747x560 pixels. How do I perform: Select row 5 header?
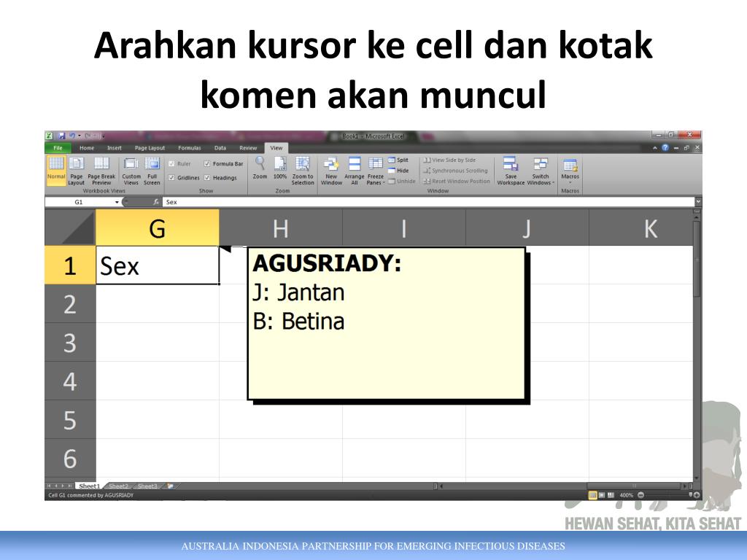(70, 419)
